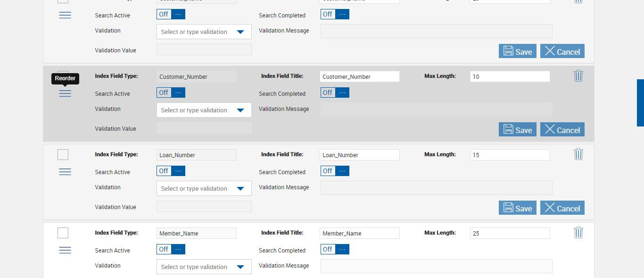Cancel changes to Loan_Number field
Screen dimensions: 644x278
pyautogui.click(x=562, y=208)
